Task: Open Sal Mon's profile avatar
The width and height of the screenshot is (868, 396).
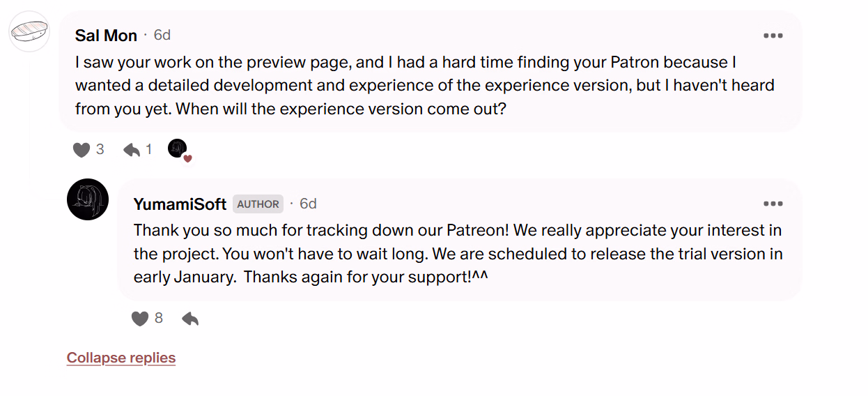Action: [29, 31]
